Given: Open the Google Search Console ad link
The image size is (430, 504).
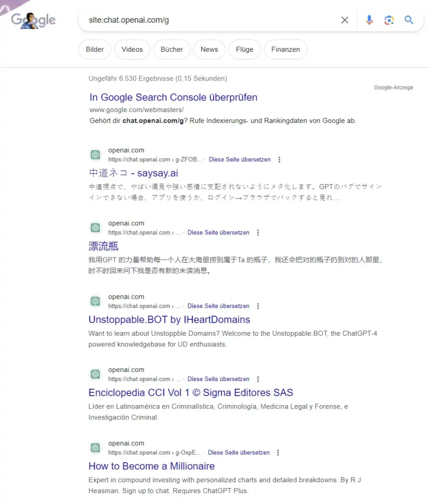Looking at the screenshot, I should 173,97.
